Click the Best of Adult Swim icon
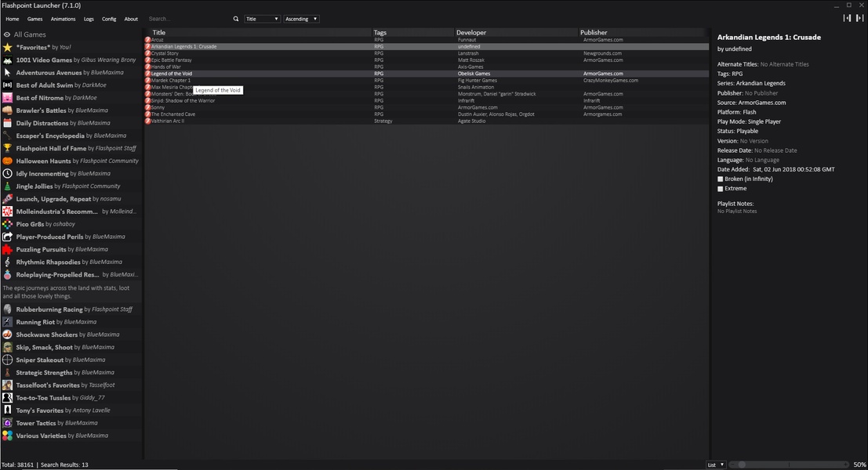Viewport: 868px width, 470px height. pos(7,85)
